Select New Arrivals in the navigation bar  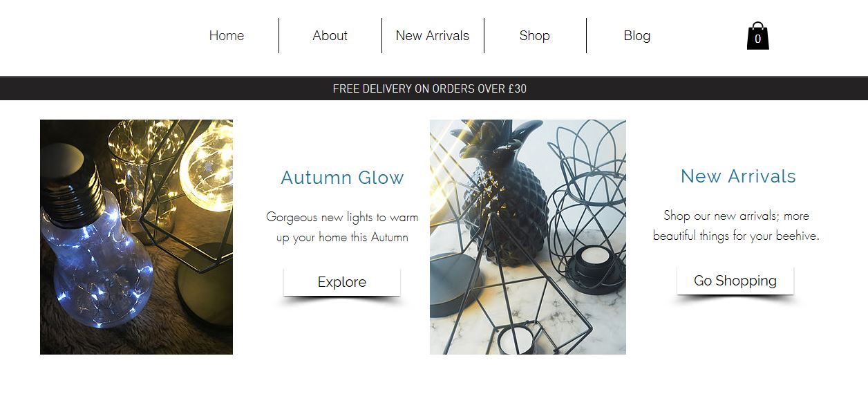pos(433,35)
